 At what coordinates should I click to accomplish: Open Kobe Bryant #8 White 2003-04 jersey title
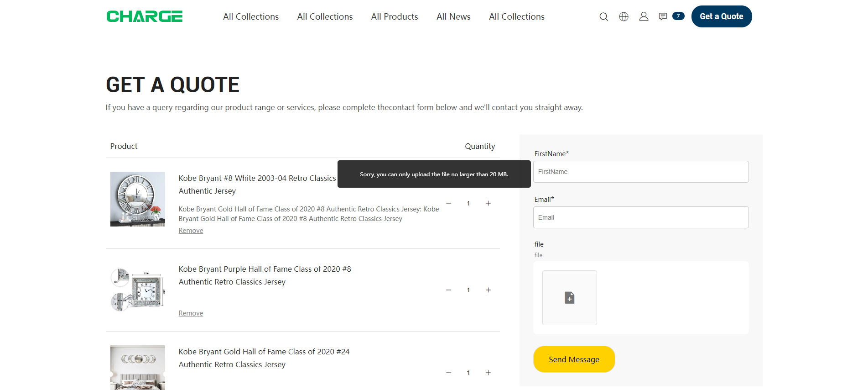point(257,184)
